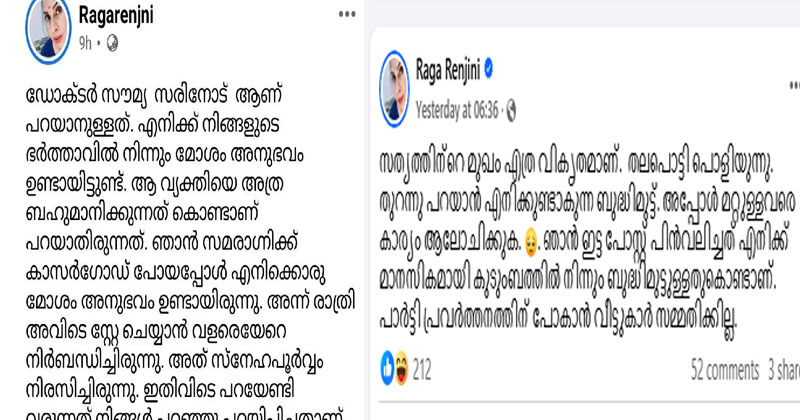Open the 3 shares link
Screen dimensions: 800x420
coord(784,370)
